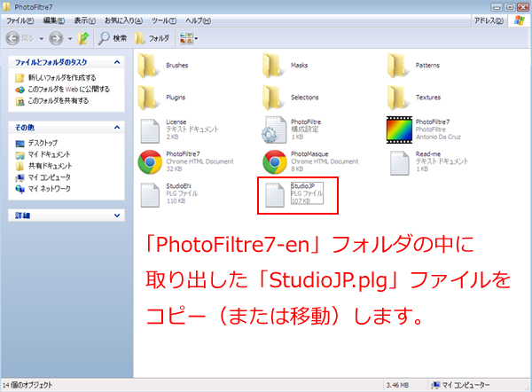Open the 編集(E) menu
The image size is (532, 392).
[53, 20]
